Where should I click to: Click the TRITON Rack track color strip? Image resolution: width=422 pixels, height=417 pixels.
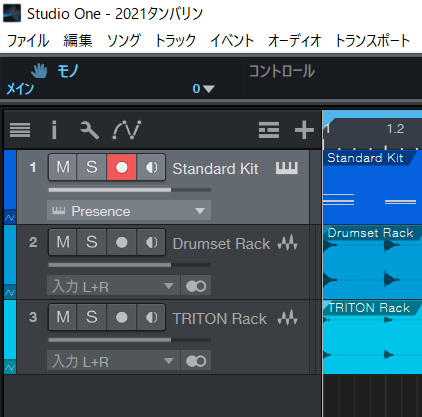pos(10,331)
